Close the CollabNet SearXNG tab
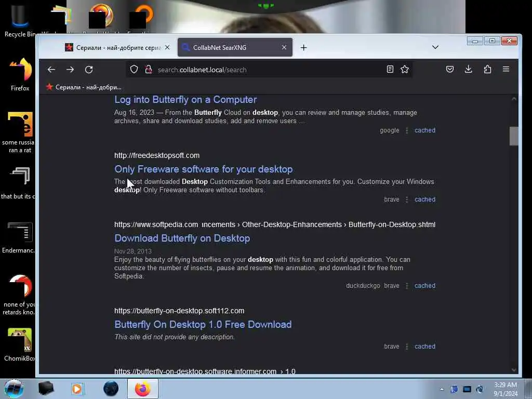This screenshot has height=399, width=532. 284,47
